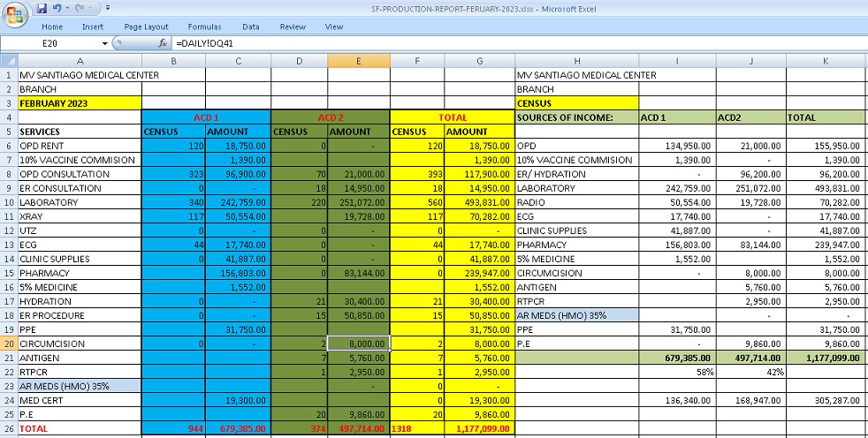This screenshot has height=438, width=868.
Task: Select the OPD RENT cell
Action: pos(80,146)
